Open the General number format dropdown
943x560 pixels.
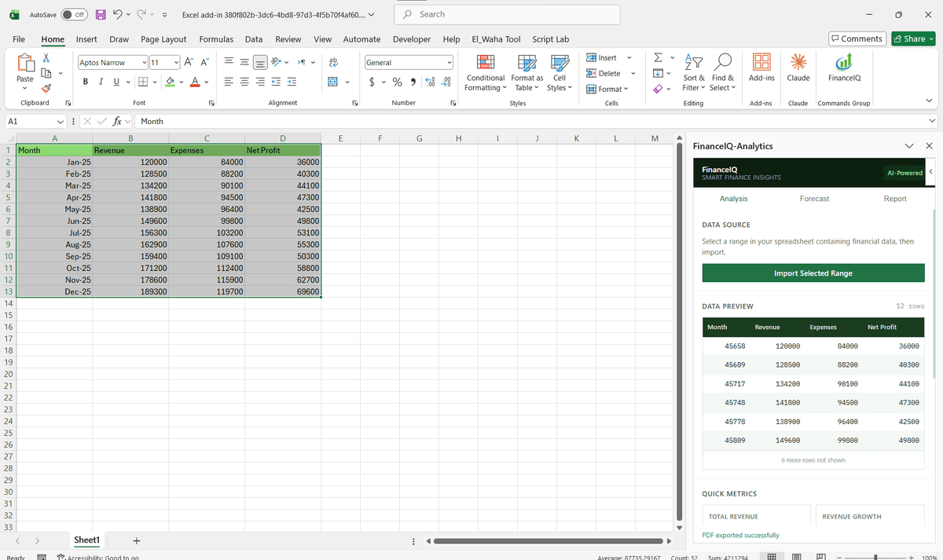coord(449,62)
